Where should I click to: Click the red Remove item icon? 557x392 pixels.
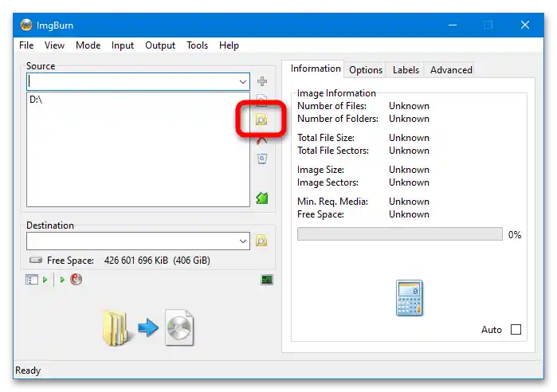[262, 141]
